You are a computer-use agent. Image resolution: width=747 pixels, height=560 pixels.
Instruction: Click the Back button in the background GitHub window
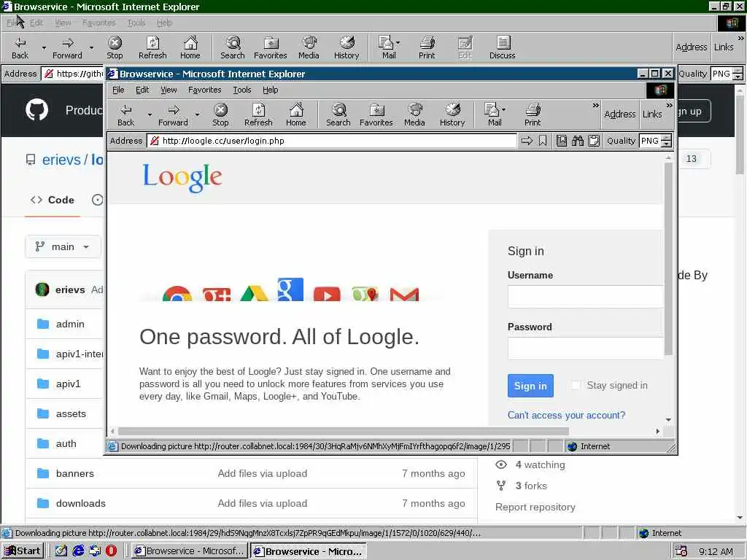click(20, 47)
